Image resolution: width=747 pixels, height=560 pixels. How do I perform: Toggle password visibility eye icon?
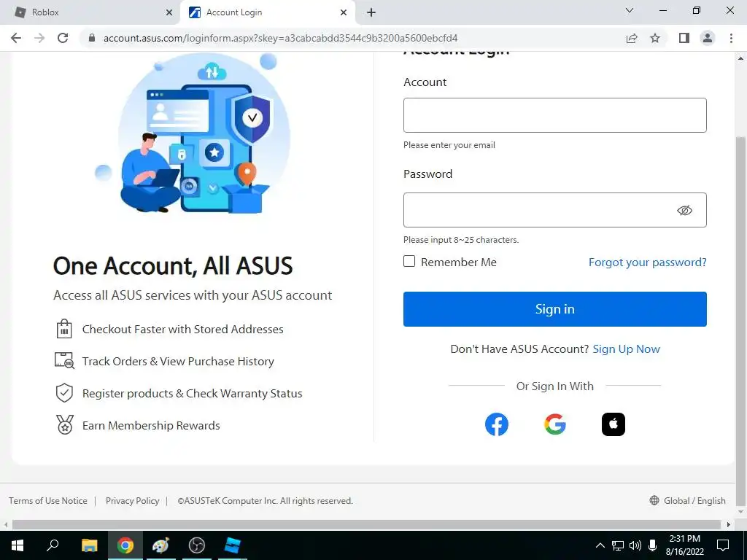tap(684, 210)
